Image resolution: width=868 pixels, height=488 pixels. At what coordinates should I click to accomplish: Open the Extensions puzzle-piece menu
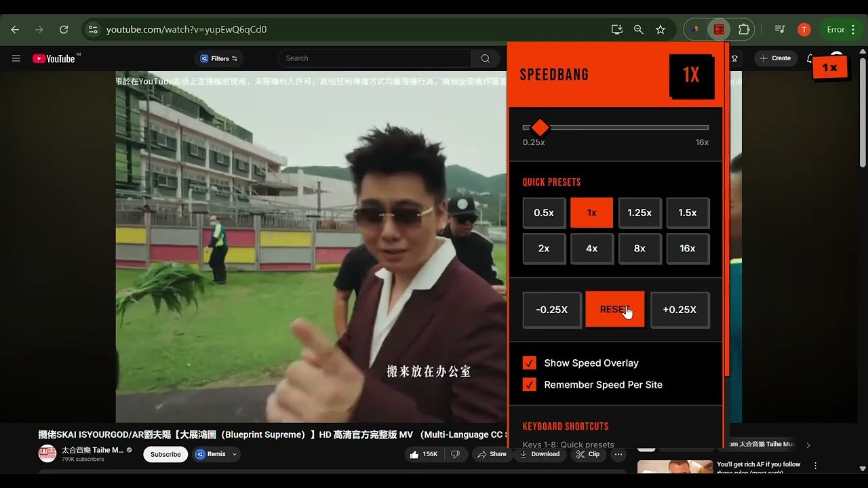pyautogui.click(x=744, y=30)
